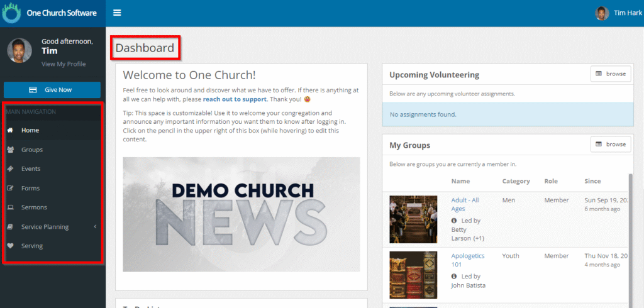Screen dimensions: 644x308
Task: Click info icon next to Led by John
Action: coord(454,277)
